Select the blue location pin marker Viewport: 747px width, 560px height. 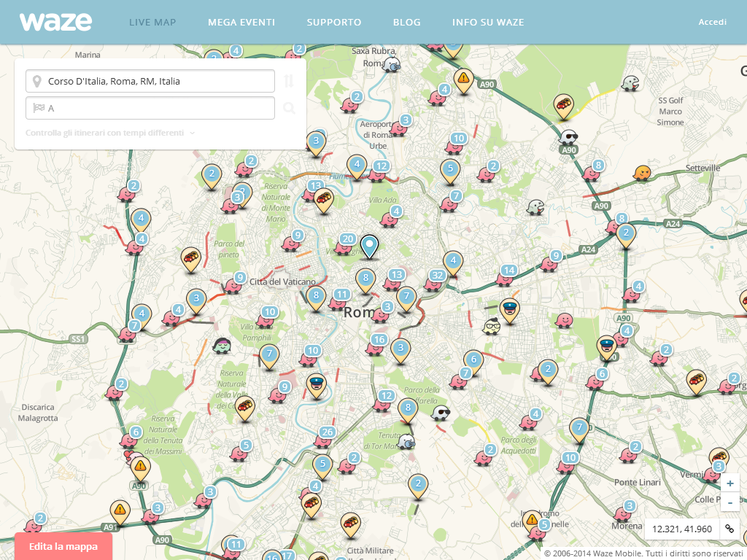tap(369, 246)
